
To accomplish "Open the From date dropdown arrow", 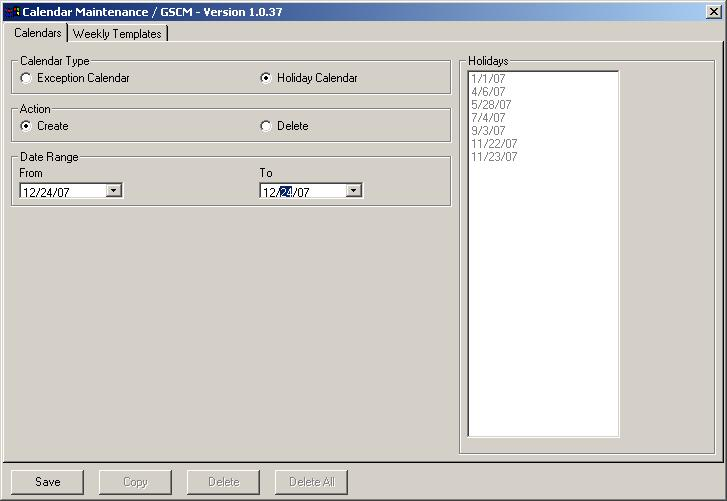I will [x=114, y=190].
